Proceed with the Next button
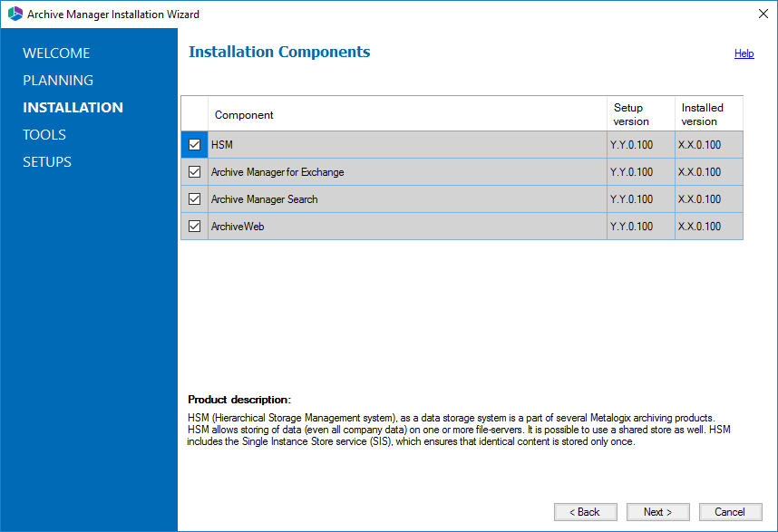Screen dimensions: 778x532 (657, 512)
